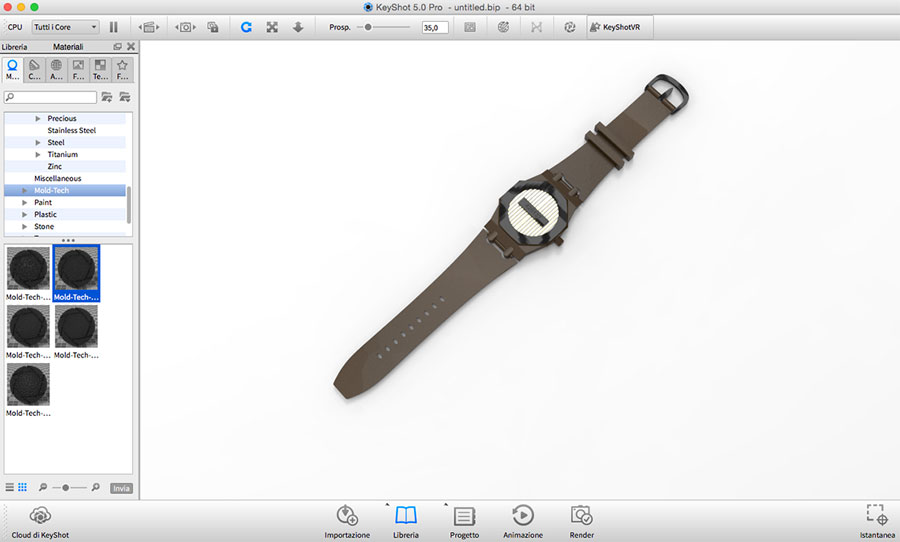This screenshot has width=900, height=542.
Task: Switch to grid view mode
Action: click(x=22, y=487)
